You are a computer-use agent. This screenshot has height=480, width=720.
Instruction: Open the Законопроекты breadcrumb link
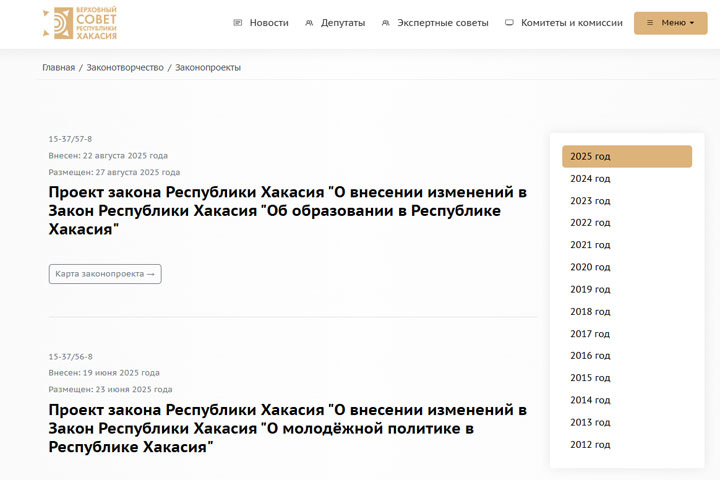[x=208, y=68]
